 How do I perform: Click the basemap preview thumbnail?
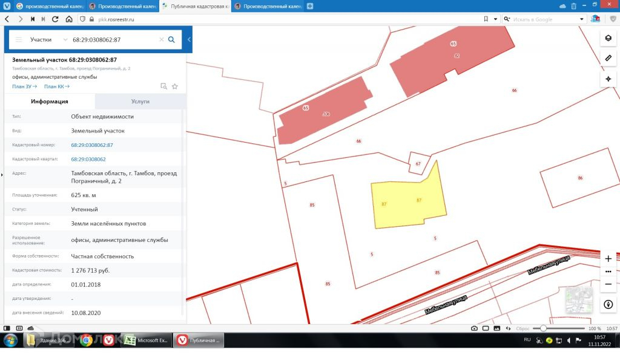579,300
